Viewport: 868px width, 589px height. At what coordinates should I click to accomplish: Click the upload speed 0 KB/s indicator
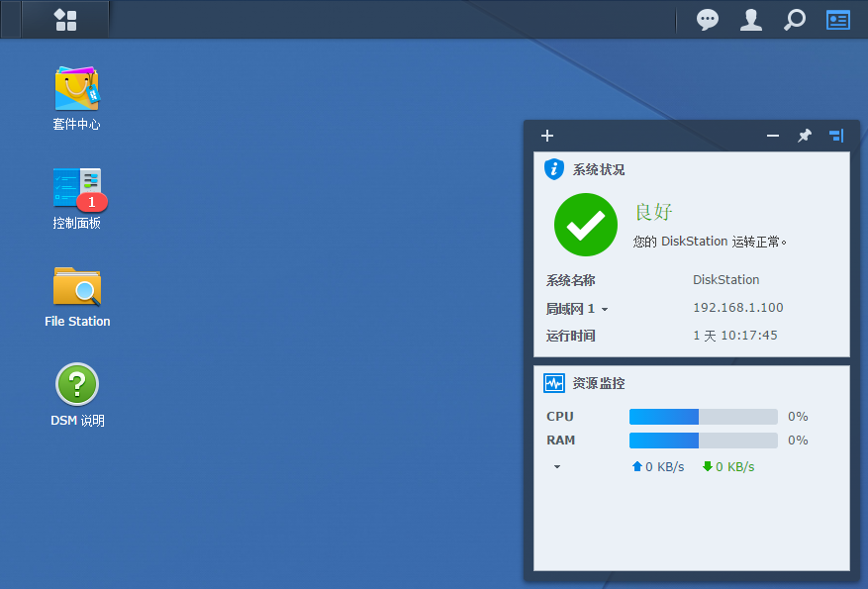[x=657, y=466]
